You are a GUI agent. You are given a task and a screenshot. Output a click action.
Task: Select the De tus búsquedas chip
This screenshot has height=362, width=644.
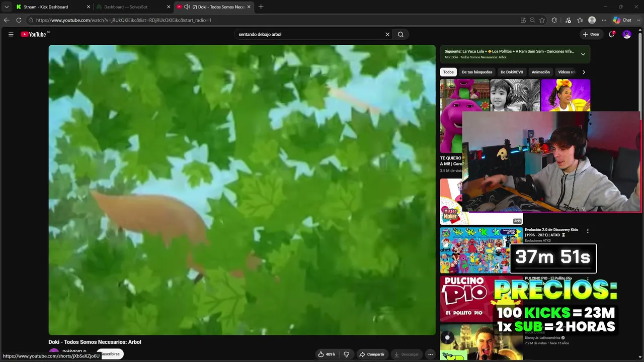477,72
